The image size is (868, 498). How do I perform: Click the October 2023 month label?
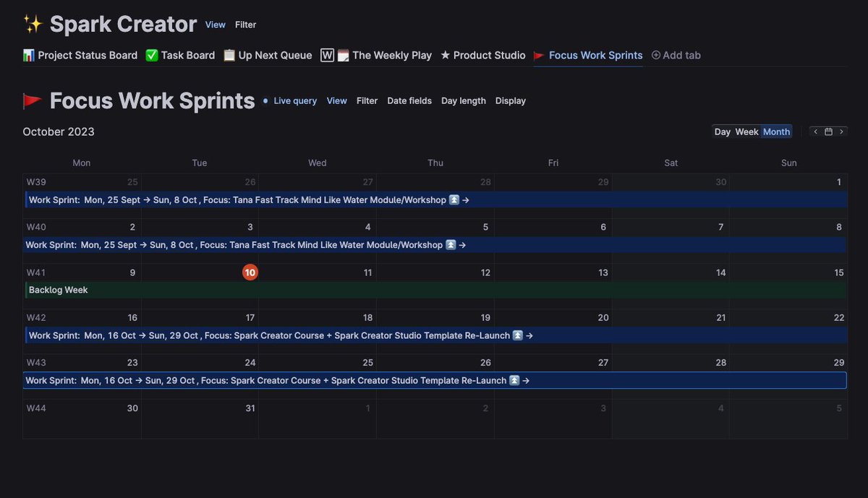click(59, 132)
